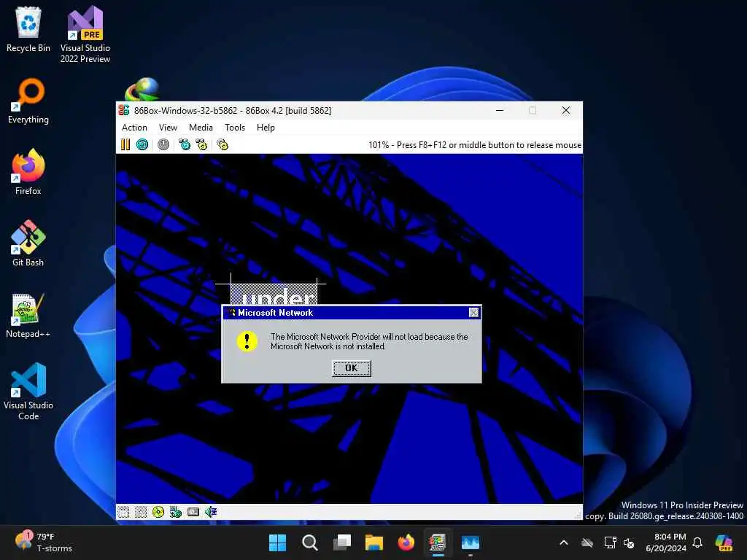
Task: Click second floppy drive status icon
Action: point(141,512)
